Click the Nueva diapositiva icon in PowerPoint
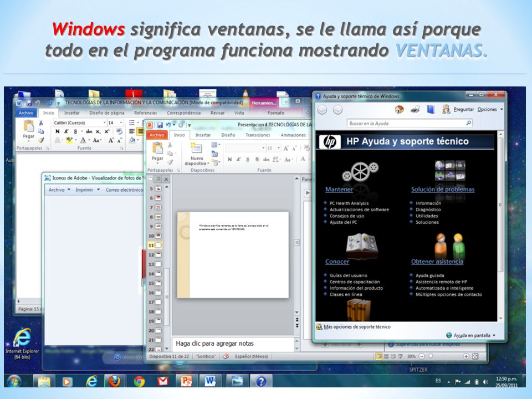Viewport: 532px width, 399px height. [x=196, y=149]
